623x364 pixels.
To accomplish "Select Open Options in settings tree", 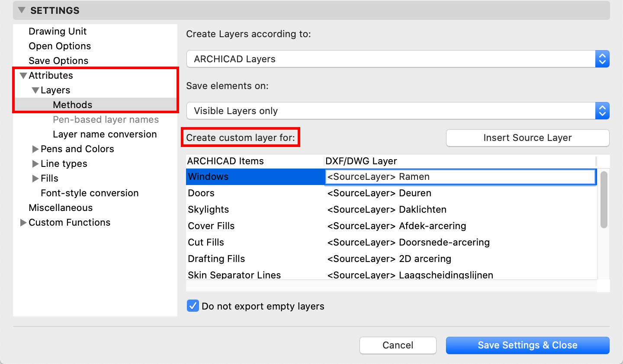I will 60,46.
